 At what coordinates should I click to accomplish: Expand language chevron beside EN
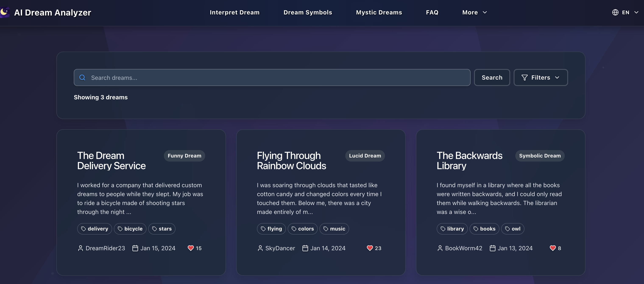(x=636, y=12)
